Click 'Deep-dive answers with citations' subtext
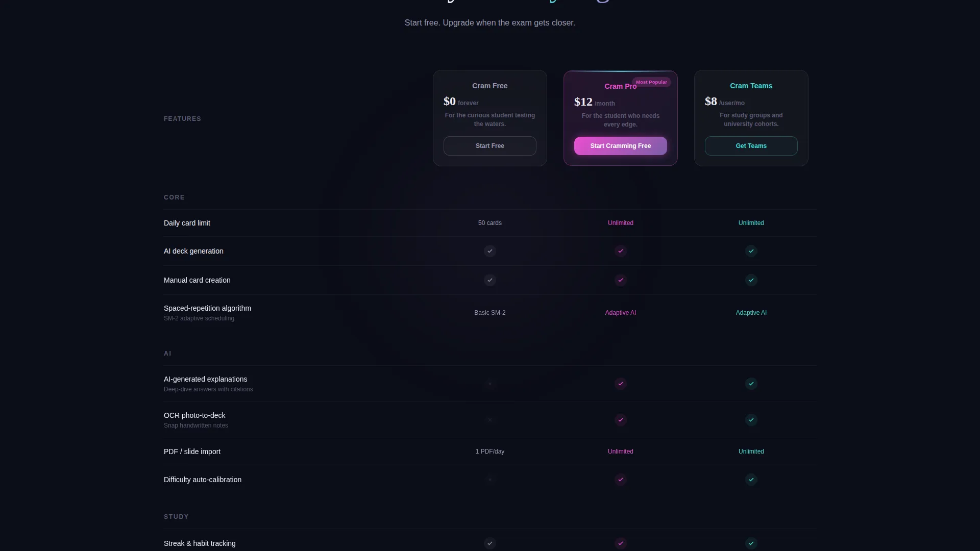Screen dimensions: 980x551 (208, 389)
